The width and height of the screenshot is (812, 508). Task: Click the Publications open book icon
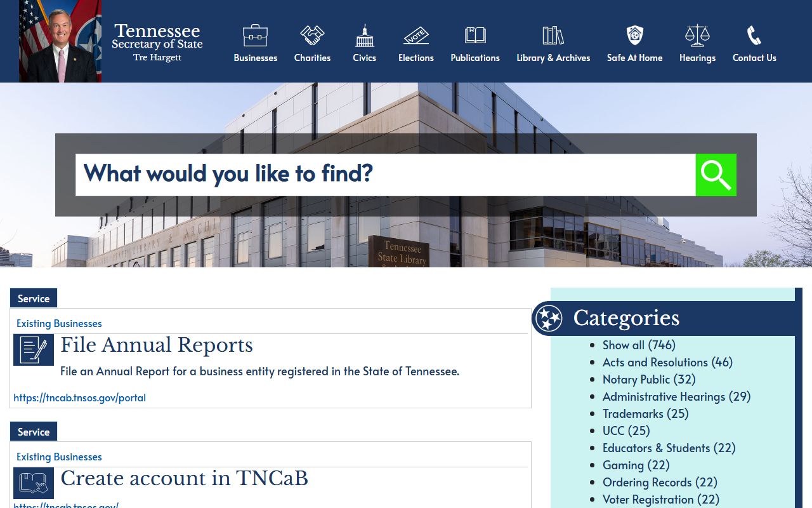(475, 35)
